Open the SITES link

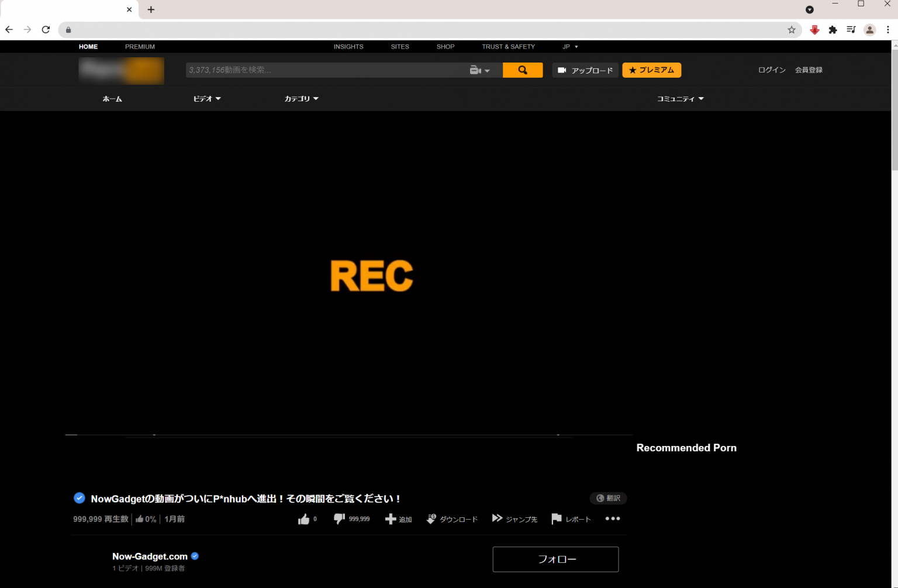pyautogui.click(x=400, y=47)
